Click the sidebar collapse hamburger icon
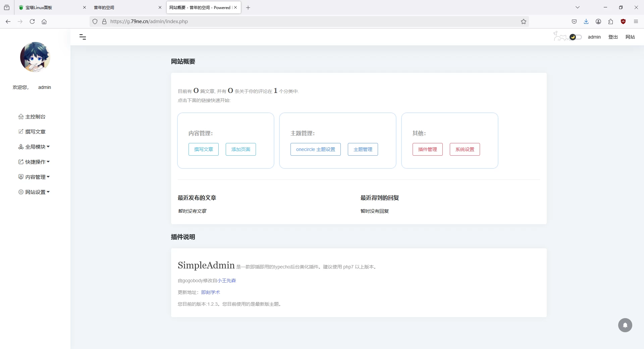Viewport: 644px width, 349px height. 83,37
